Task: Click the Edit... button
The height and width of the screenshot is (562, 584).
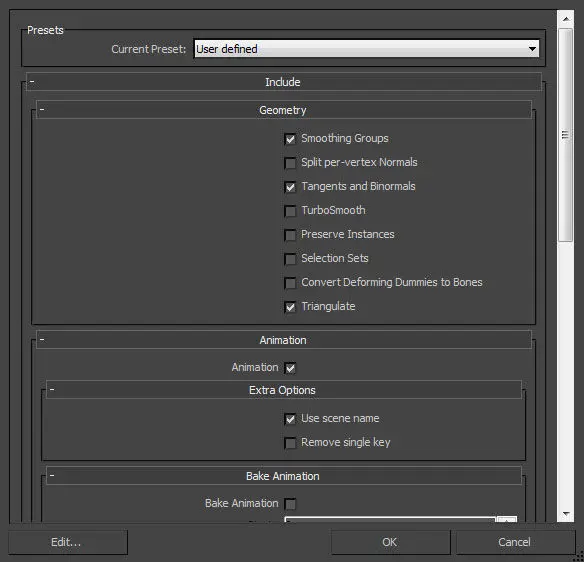Action: (68, 542)
